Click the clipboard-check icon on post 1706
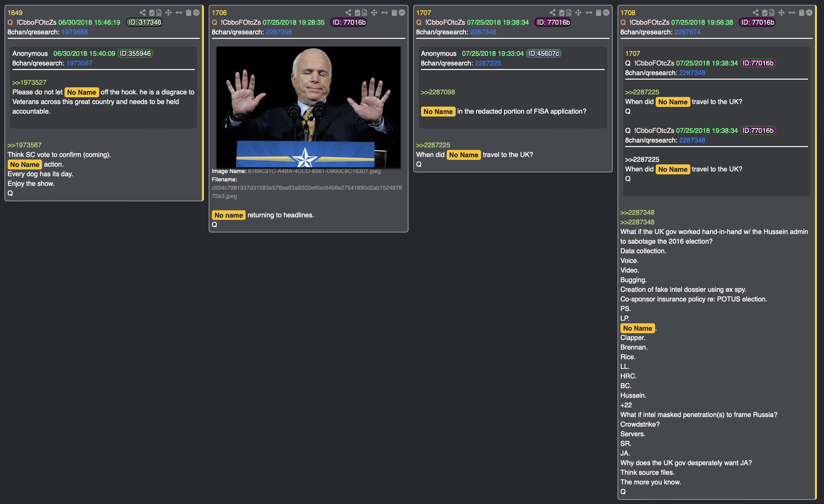824x504 pixels. (x=357, y=13)
